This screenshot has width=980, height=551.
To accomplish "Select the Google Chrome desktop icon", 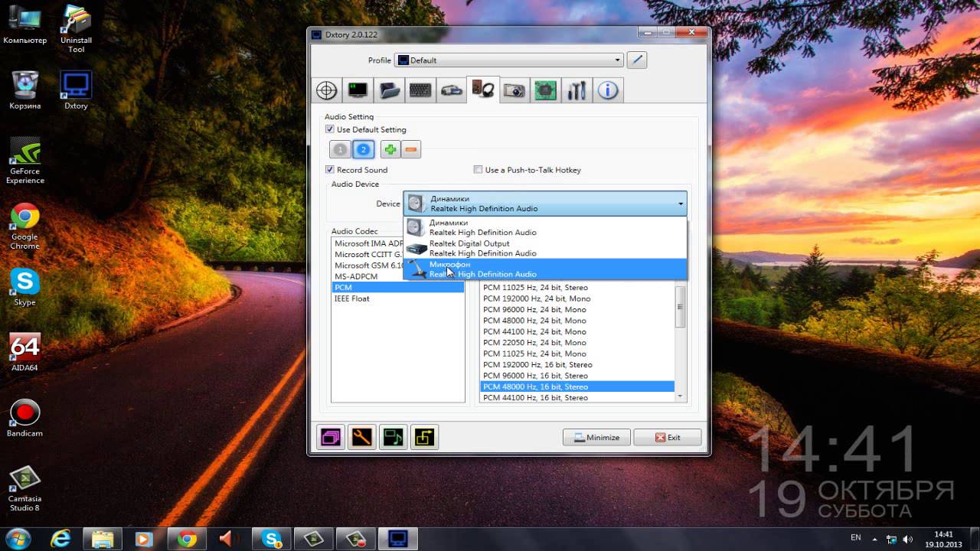I will pos(25,227).
